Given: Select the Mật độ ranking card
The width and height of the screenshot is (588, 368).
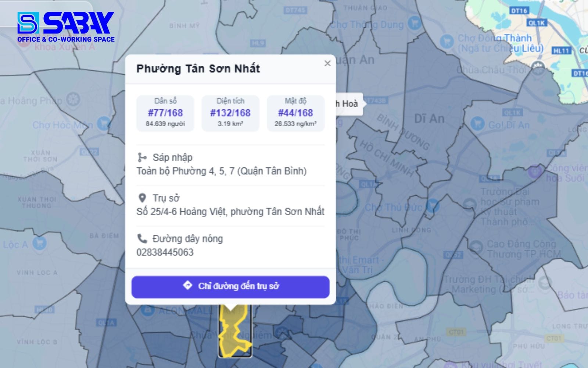Looking at the screenshot, I should point(294,113).
